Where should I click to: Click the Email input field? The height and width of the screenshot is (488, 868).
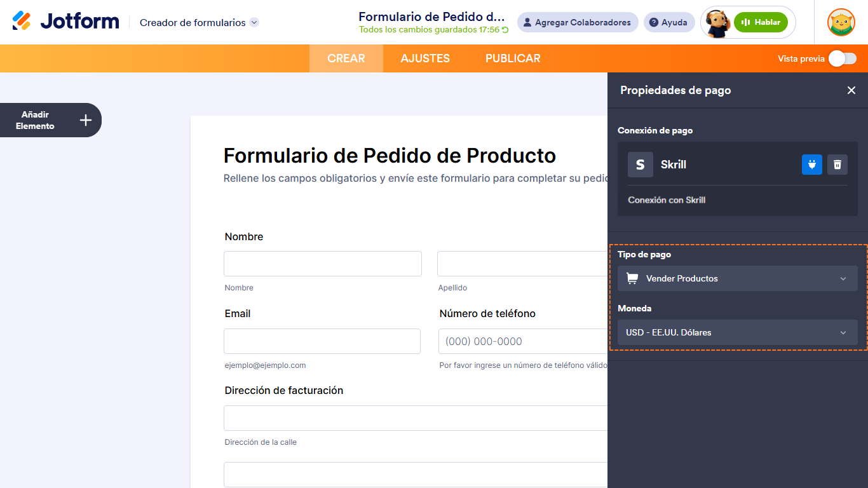[322, 341]
